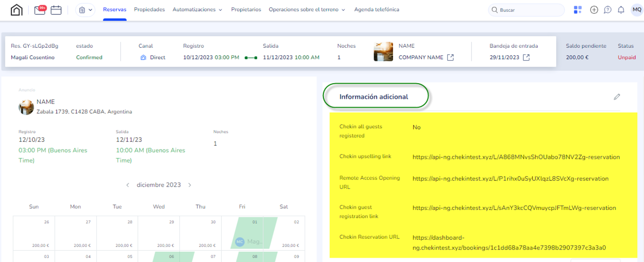Advance to next month after diciembre 2023
The width and height of the screenshot is (644, 262).
(x=190, y=185)
